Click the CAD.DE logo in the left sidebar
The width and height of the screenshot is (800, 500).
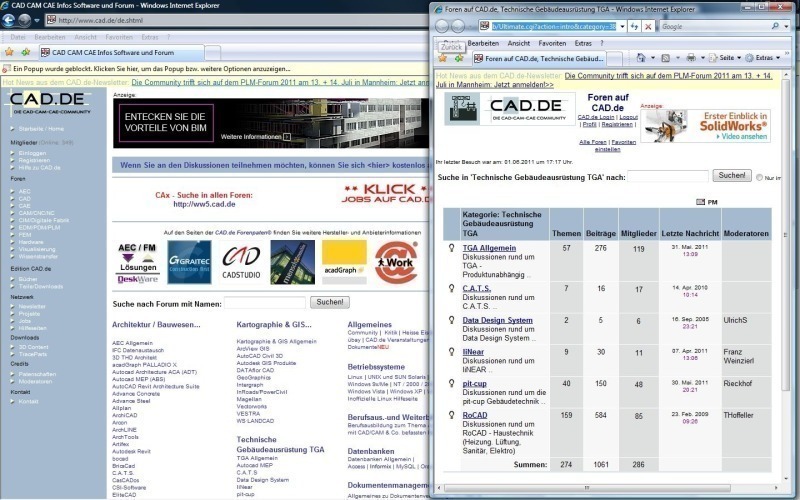[49, 103]
